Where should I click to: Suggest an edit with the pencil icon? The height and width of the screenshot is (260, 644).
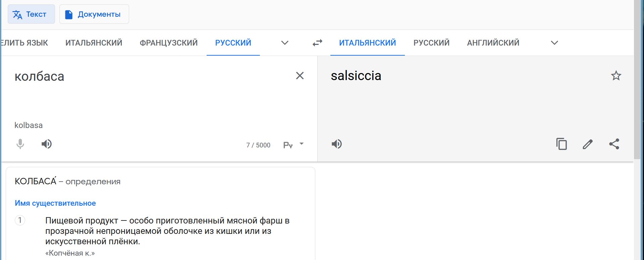(588, 144)
